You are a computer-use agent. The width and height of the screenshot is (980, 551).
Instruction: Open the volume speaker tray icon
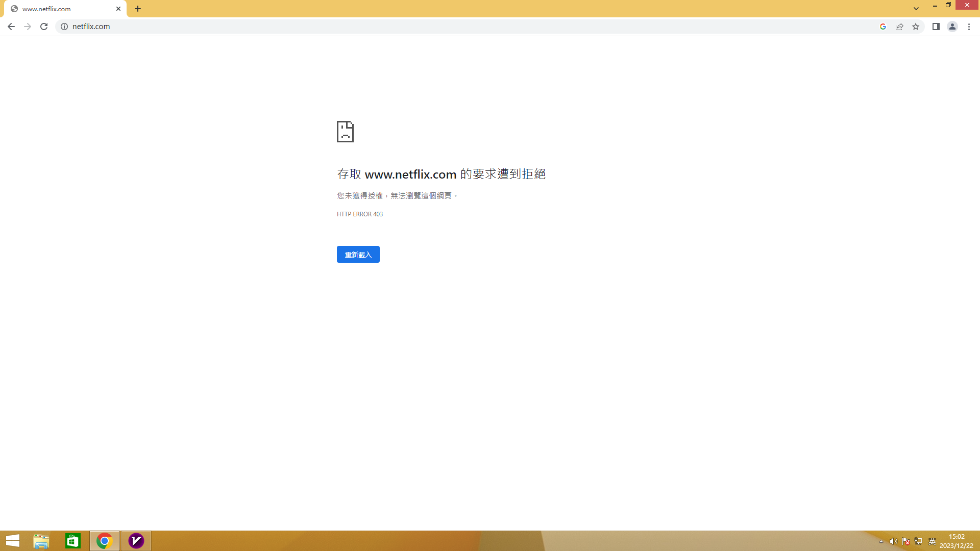tap(893, 541)
